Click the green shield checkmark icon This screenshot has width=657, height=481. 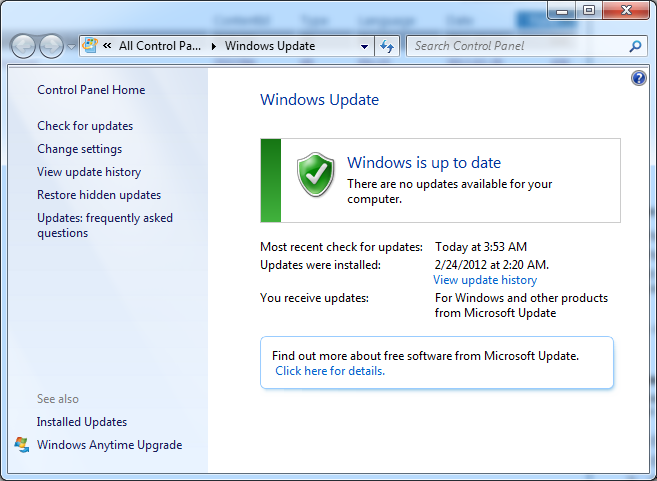tap(317, 176)
